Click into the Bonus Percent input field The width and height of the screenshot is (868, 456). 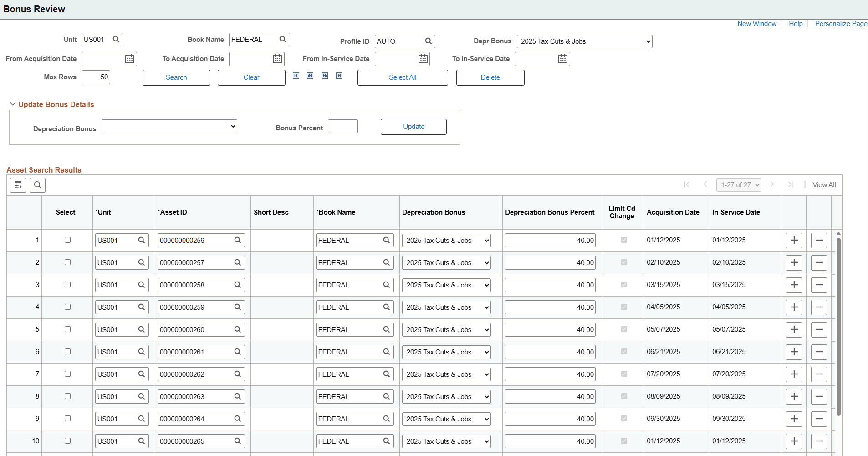(342, 127)
